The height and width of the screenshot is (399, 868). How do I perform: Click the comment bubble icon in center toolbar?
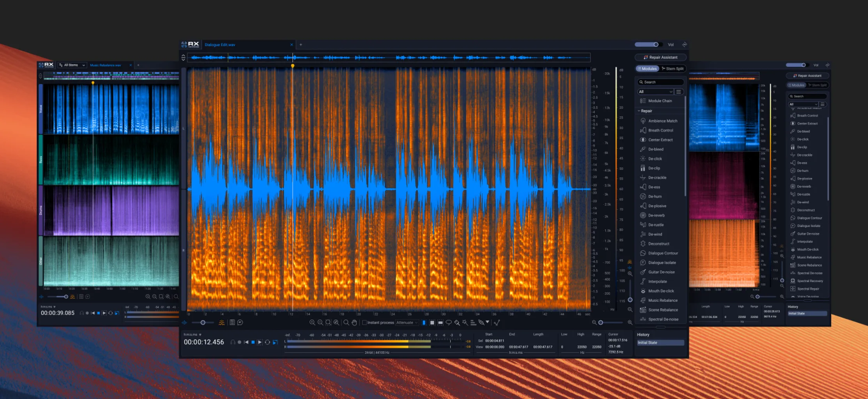coord(240,323)
